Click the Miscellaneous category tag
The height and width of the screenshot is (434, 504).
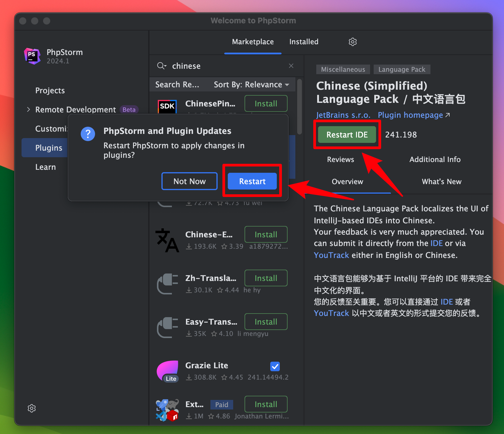point(343,69)
